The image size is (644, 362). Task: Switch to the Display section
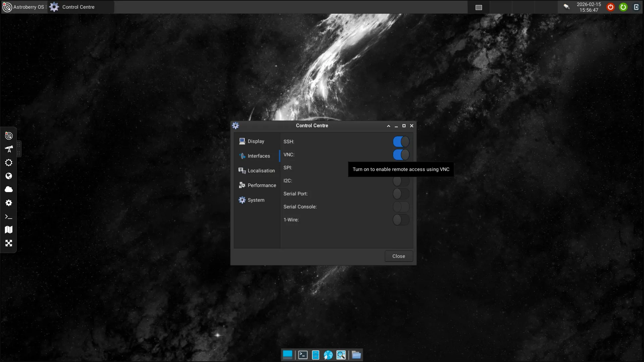256,141
